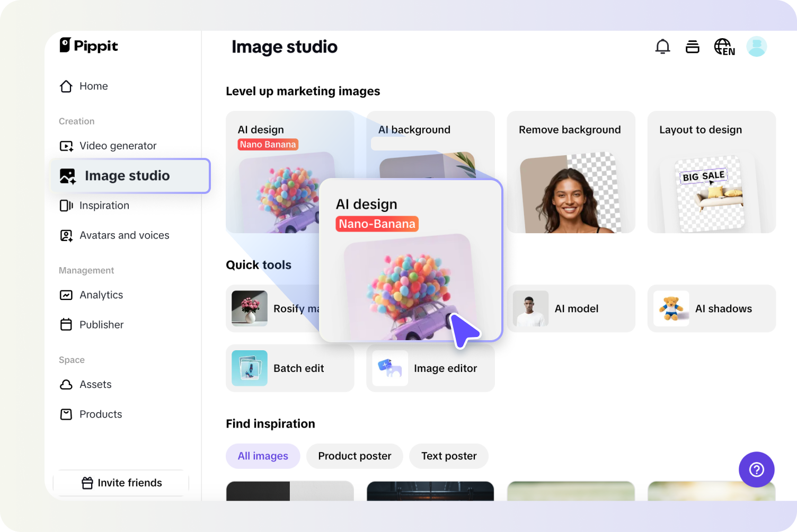Open the EN language selector
This screenshot has height=532, width=797.
coord(724,47)
